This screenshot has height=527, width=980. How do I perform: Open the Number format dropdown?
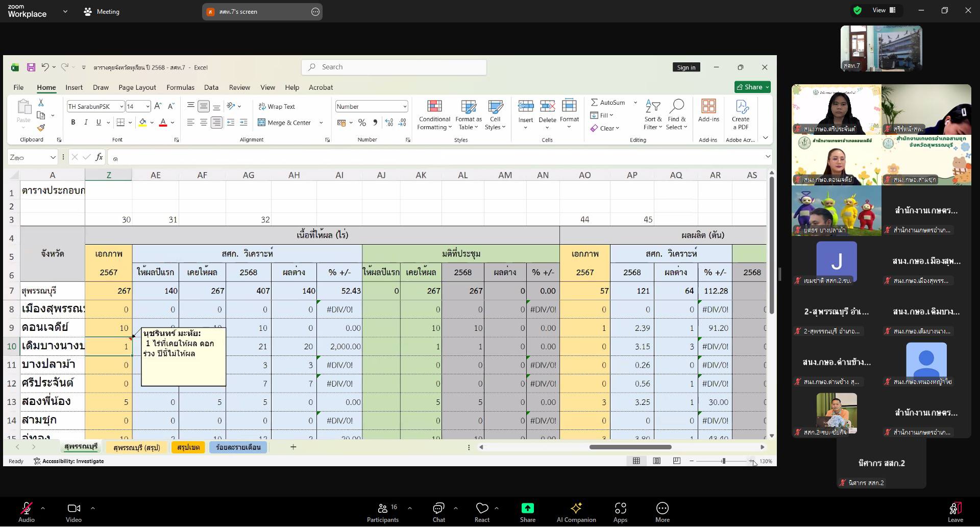[x=405, y=107]
